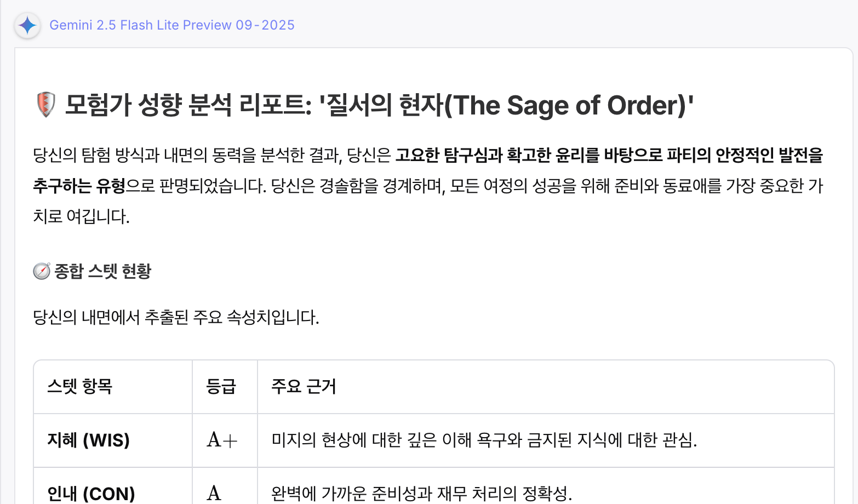Select the 지혜 (WIS) table cell

(89, 440)
